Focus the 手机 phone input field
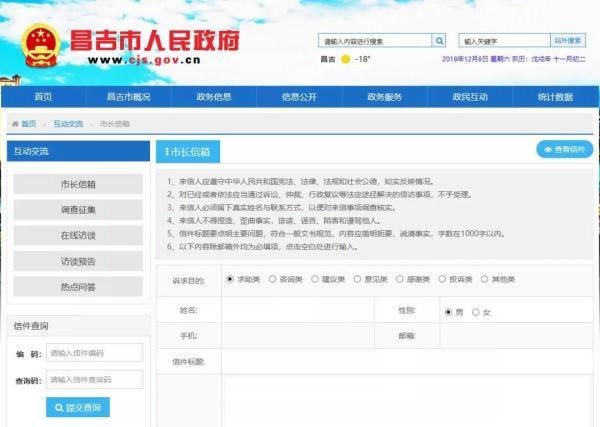The height and width of the screenshot is (427, 600). pyautogui.click(x=298, y=336)
